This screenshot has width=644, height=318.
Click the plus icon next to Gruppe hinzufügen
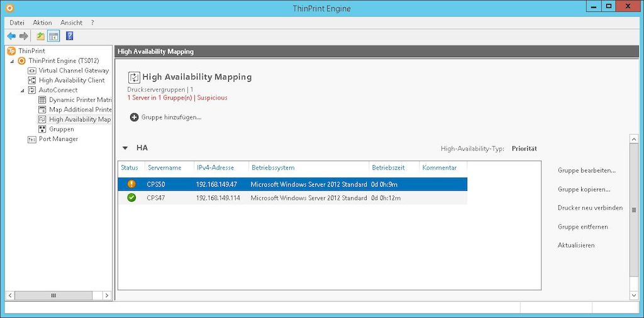tap(135, 117)
